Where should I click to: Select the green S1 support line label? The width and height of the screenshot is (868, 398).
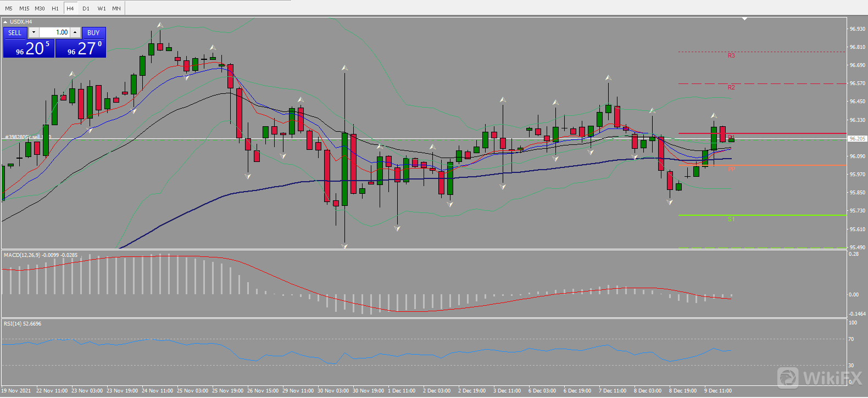pos(731,219)
